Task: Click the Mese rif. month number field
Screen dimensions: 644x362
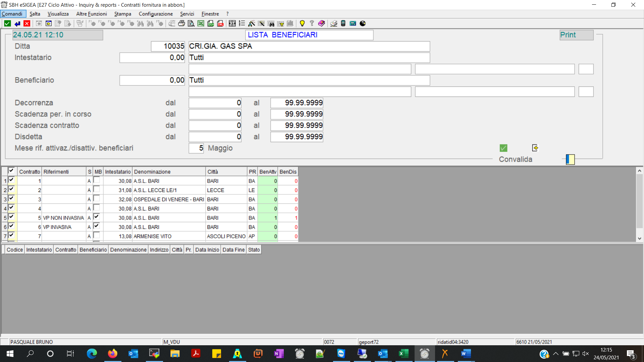Action: coord(196,148)
